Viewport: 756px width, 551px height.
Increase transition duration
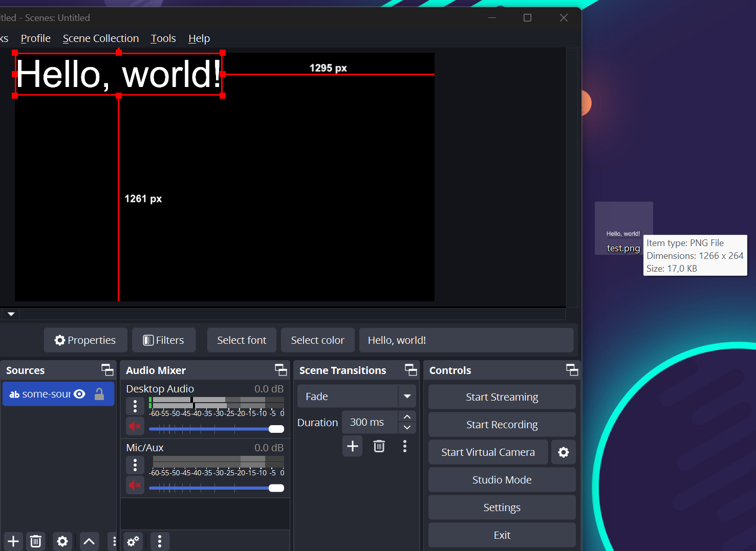(x=407, y=417)
